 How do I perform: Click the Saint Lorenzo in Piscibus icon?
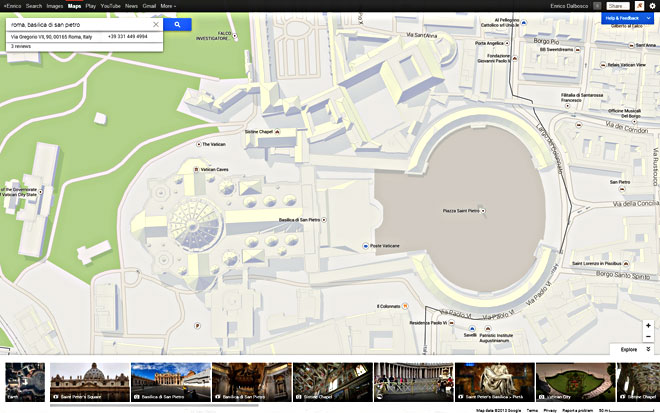tap(626, 264)
